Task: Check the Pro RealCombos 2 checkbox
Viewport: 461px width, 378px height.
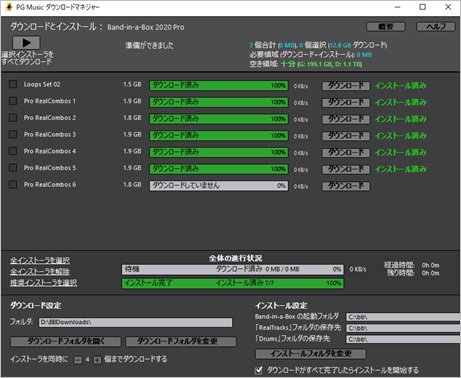Action: [x=13, y=118]
